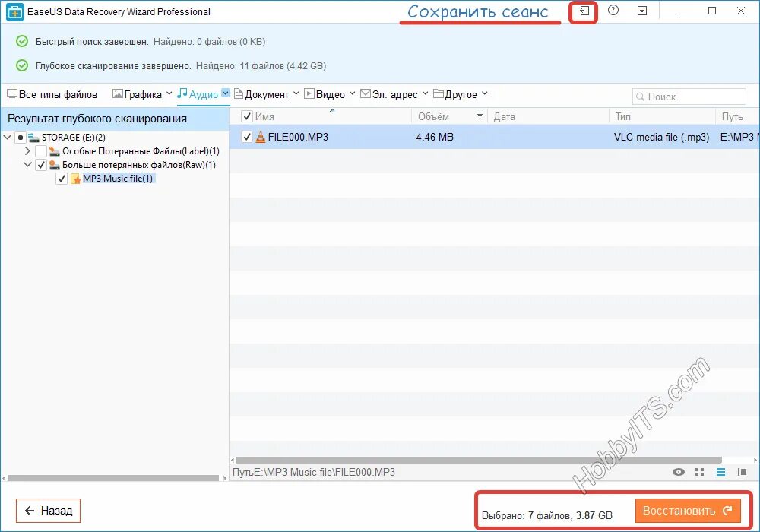Toggle the preview eye icon
760x532 pixels.
pos(679,472)
